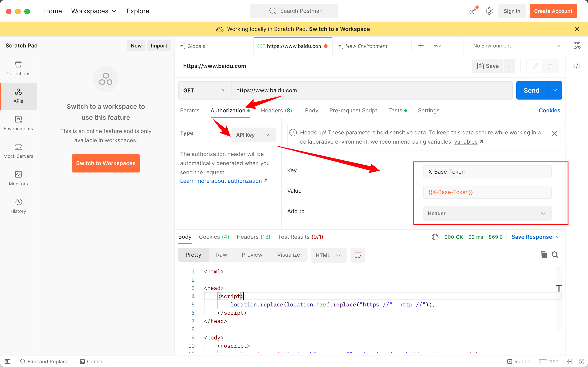Open the Monitors sidebar section
The image size is (588, 367).
(x=18, y=178)
